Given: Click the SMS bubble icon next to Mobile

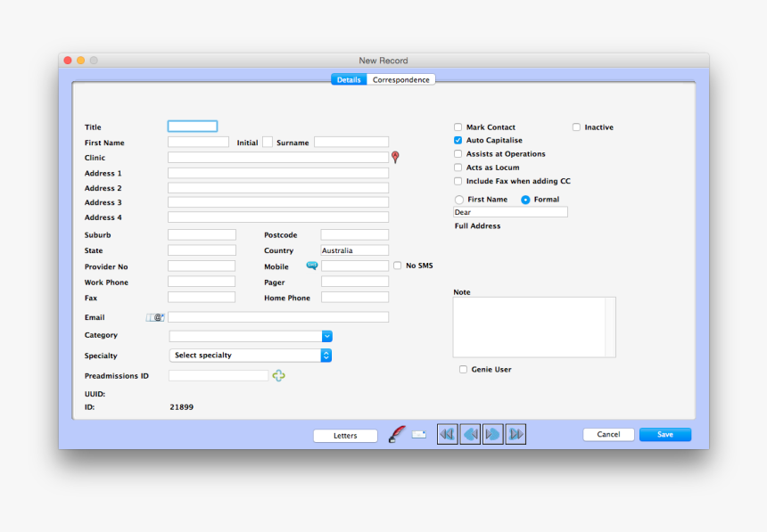Looking at the screenshot, I should pos(312,266).
